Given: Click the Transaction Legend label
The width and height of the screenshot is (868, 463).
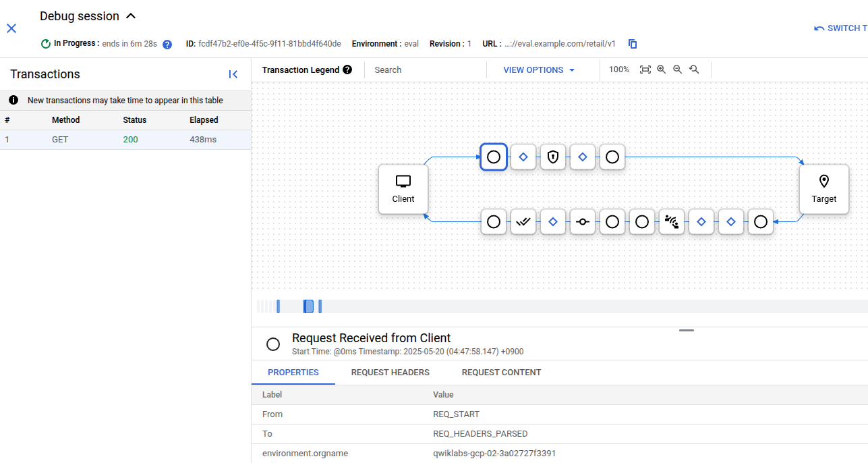Looking at the screenshot, I should point(301,70).
